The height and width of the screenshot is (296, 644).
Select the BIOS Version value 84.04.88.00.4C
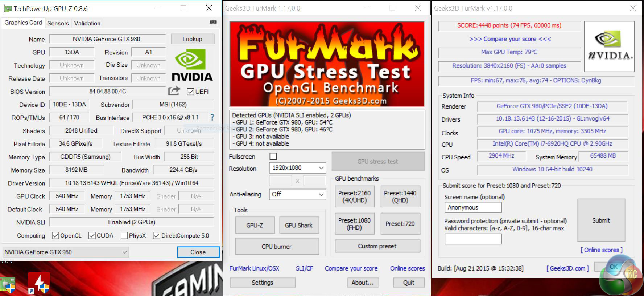coord(108,91)
